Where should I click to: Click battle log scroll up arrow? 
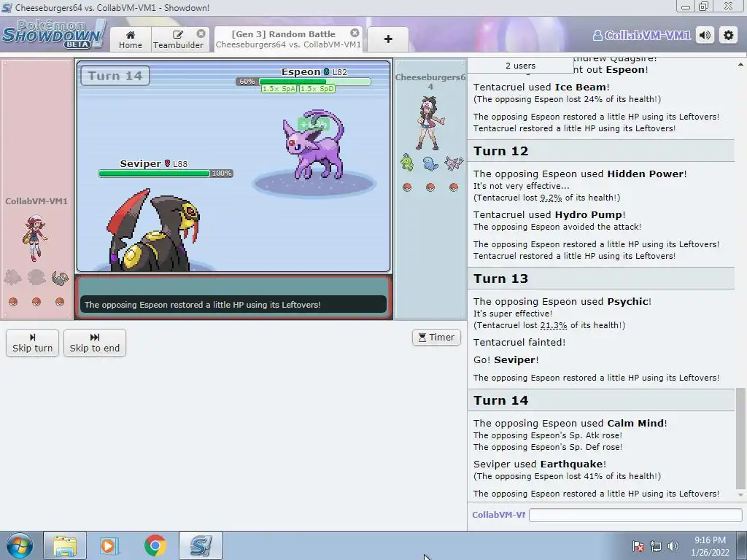click(740, 64)
